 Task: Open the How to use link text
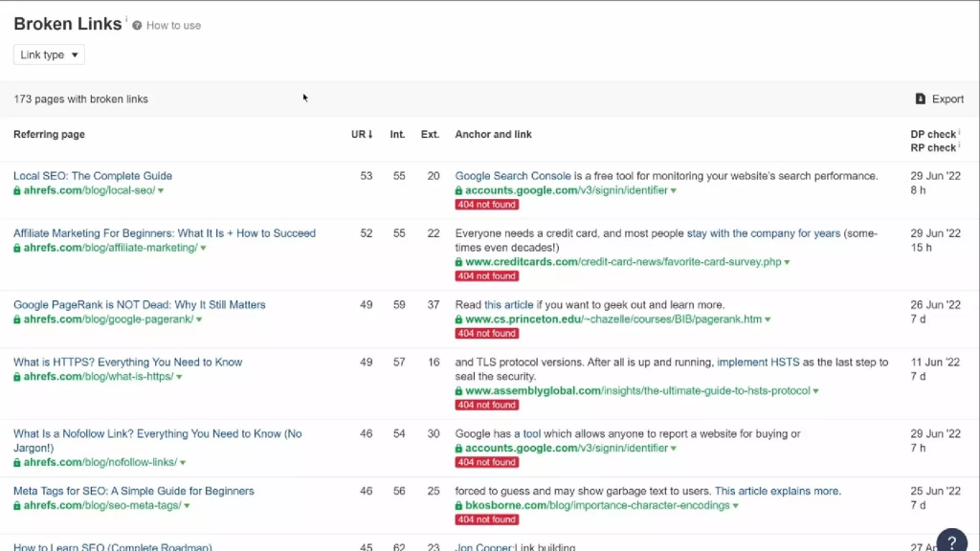point(174,26)
